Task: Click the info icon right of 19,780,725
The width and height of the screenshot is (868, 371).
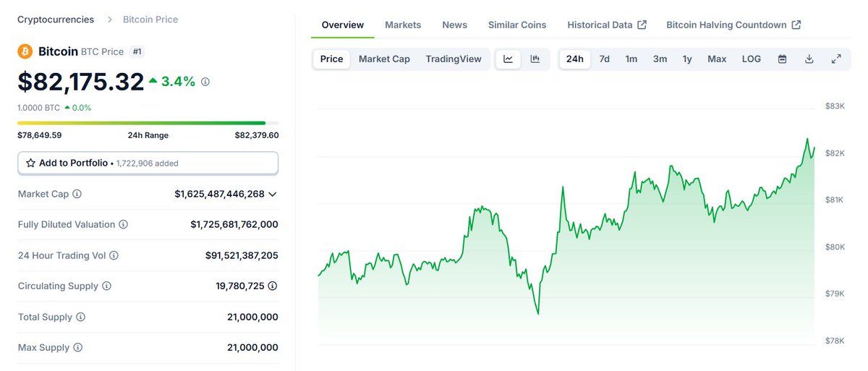Action: pos(273,286)
